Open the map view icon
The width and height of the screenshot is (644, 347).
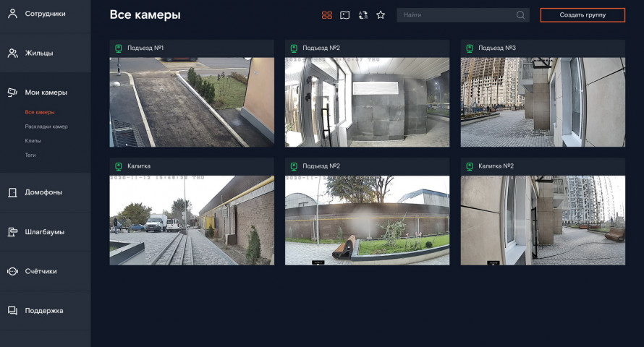[x=345, y=15]
